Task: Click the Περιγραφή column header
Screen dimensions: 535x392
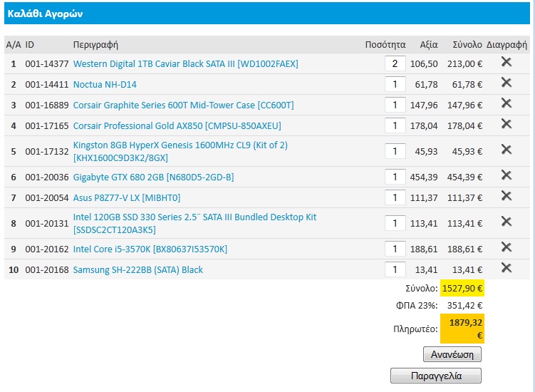Action: (x=95, y=45)
